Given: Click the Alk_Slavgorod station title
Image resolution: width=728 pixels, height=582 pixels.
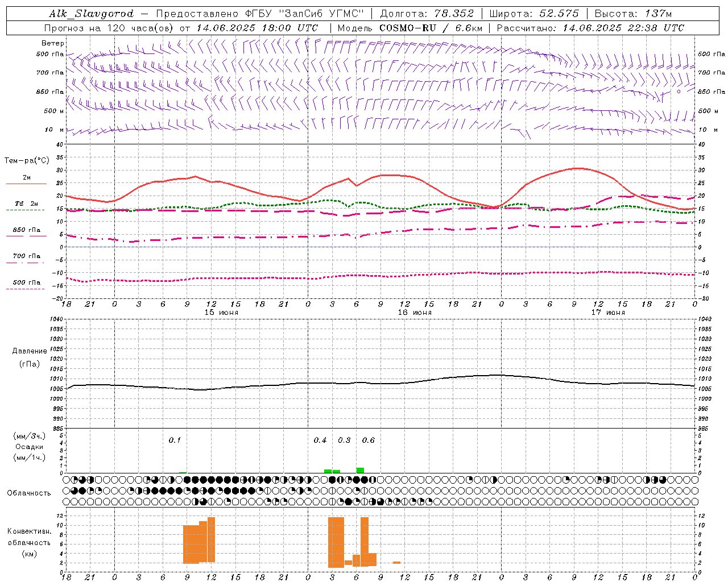Looking at the screenshot, I should coord(91,14).
